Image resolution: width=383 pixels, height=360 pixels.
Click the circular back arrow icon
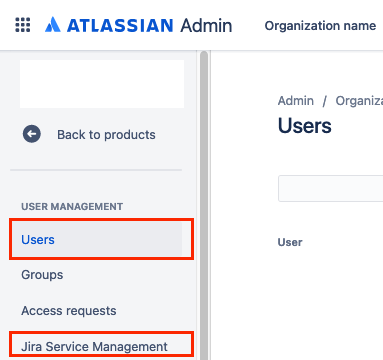32,134
